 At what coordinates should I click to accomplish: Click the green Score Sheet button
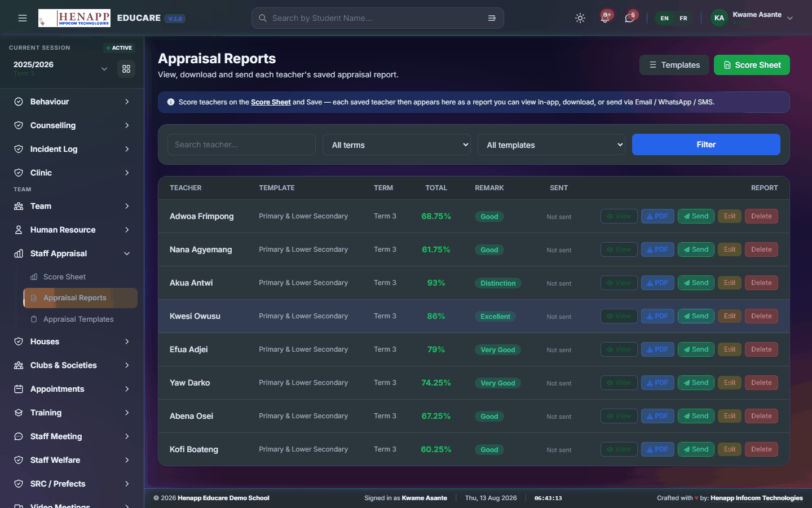coord(752,65)
